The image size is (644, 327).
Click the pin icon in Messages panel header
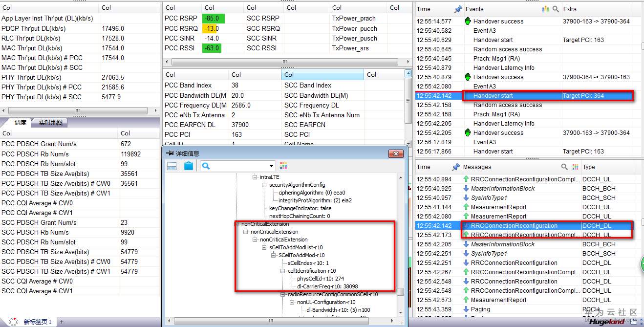coord(456,167)
